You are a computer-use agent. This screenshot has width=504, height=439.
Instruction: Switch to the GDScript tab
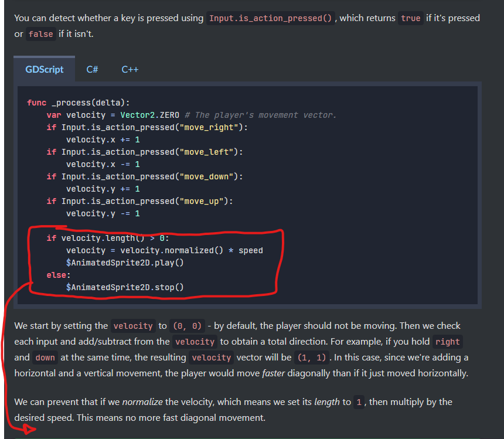(44, 69)
